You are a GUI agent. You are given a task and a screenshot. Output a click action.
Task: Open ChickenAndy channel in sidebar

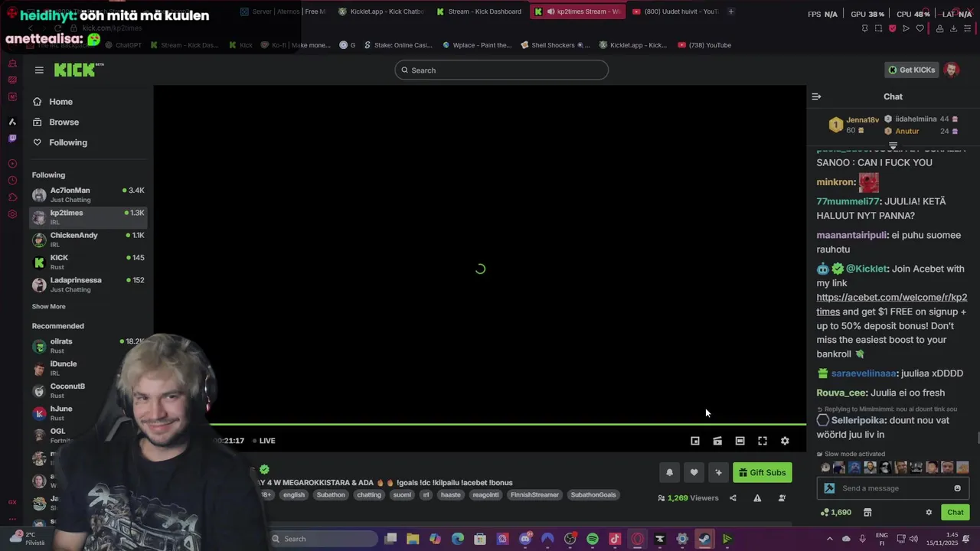click(88, 240)
